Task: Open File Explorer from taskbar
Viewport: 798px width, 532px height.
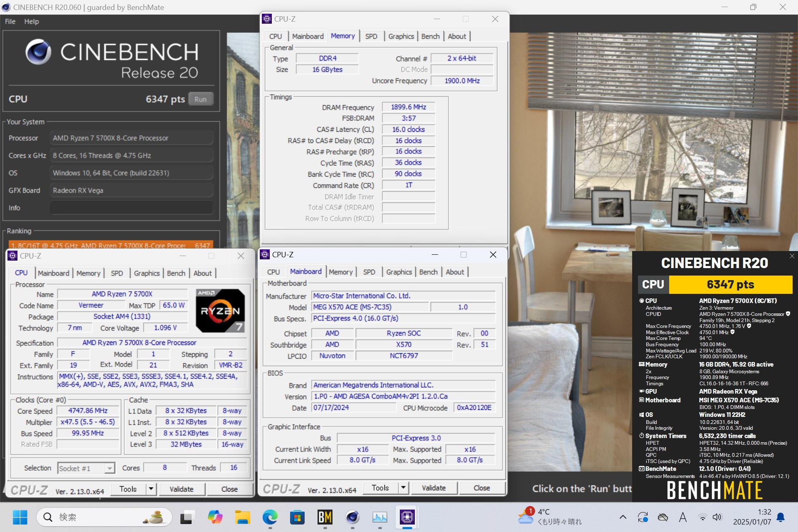Action: [x=242, y=517]
